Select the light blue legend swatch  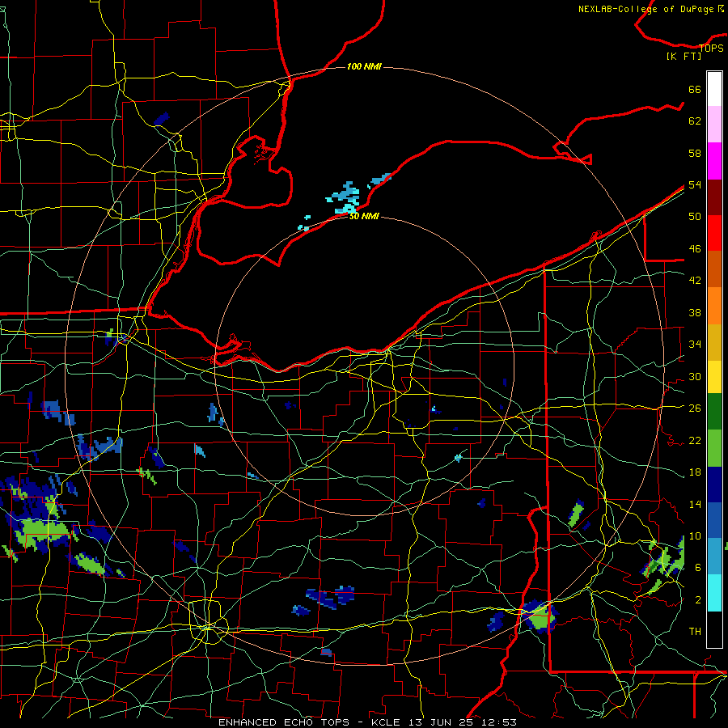pos(714,557)
